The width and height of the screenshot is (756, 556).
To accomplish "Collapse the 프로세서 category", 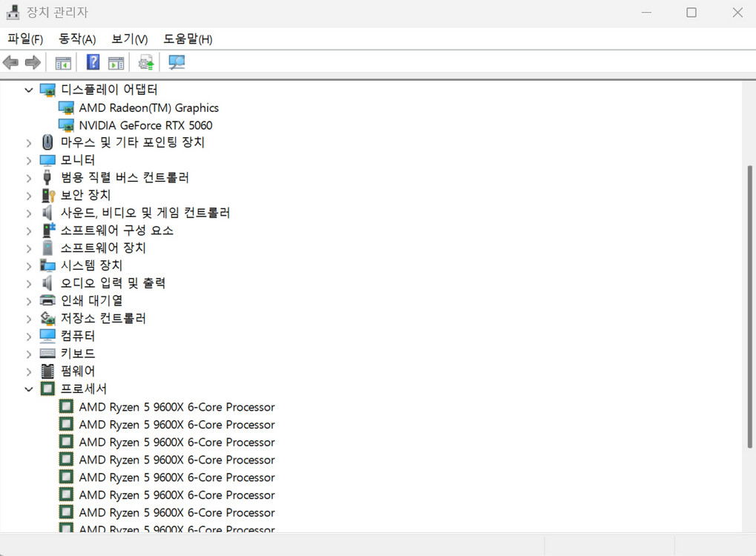I will click(x=28, y=388).
